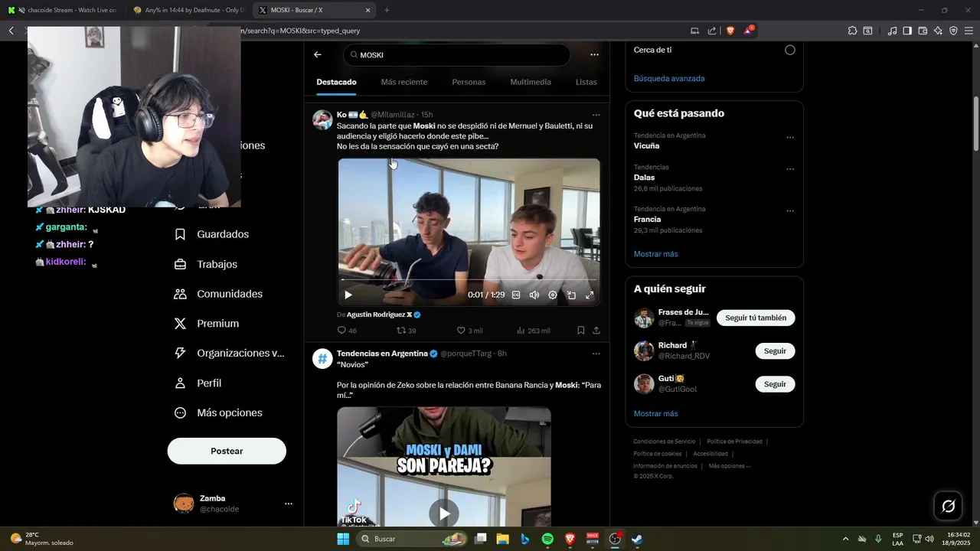Open the browser hamburger menu
The width and height of the screenshot is (980, 551).
pyautogui.click(x=969, y=31)
